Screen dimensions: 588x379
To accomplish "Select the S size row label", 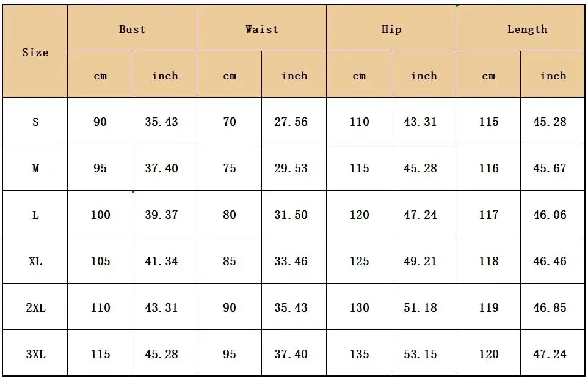I will tap(35, 121).
